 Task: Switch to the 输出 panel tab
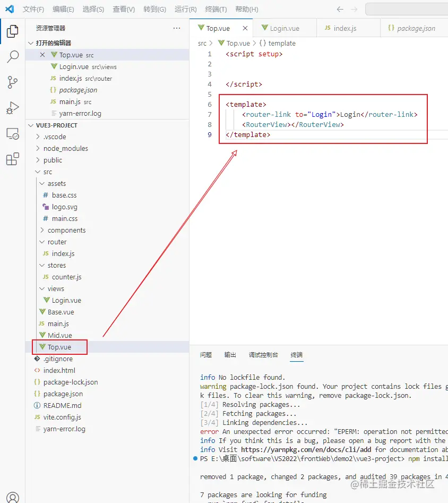click(230, 355)
